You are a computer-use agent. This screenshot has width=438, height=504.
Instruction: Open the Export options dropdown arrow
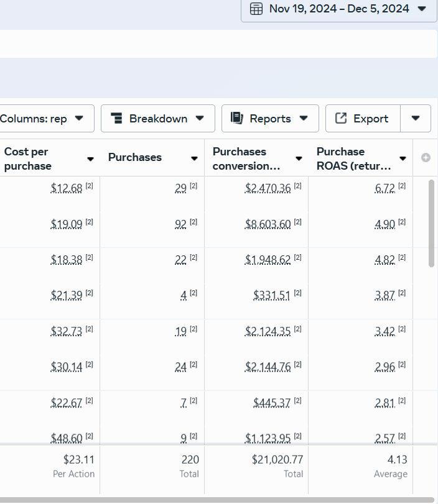click(x=416, y=118)
